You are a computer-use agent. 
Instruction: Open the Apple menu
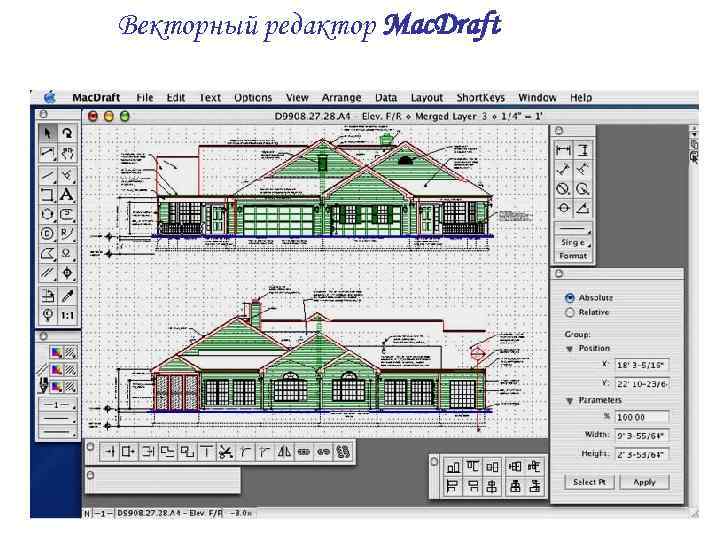click(x=50, y=97)
